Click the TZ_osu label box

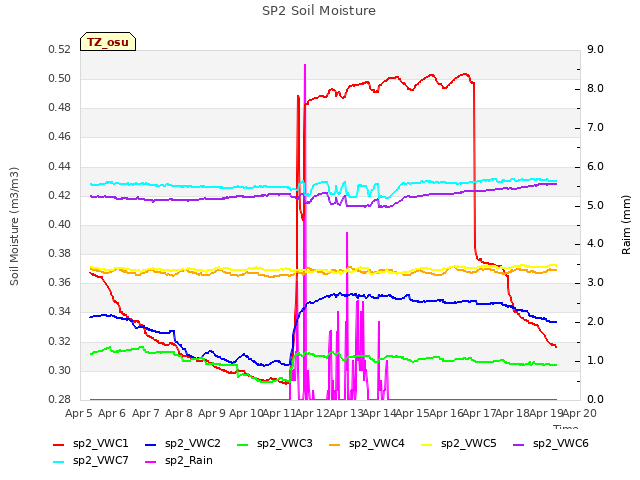click(x=108, y=42)
